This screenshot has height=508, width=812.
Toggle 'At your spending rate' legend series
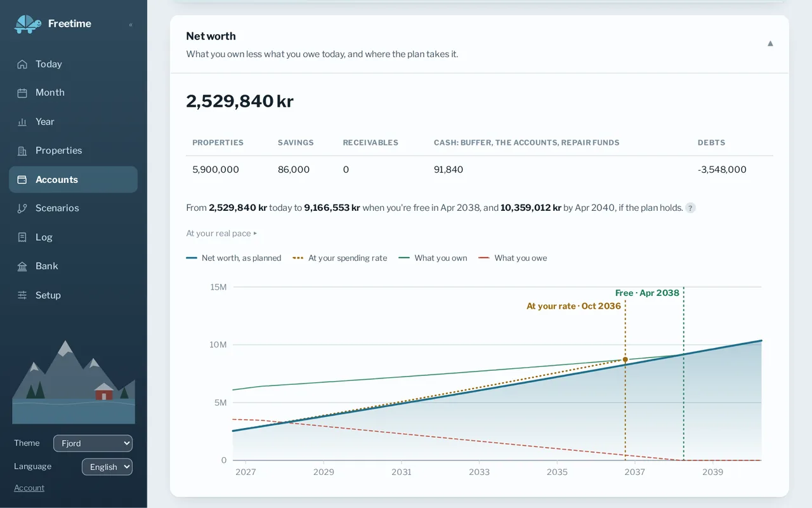pos(340,258)
